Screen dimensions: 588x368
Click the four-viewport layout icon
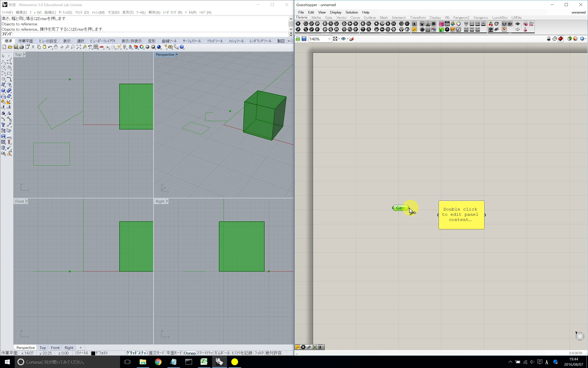96,47
